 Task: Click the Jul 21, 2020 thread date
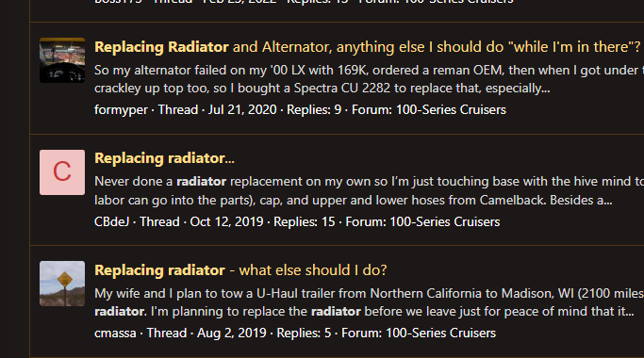point(242,110)
